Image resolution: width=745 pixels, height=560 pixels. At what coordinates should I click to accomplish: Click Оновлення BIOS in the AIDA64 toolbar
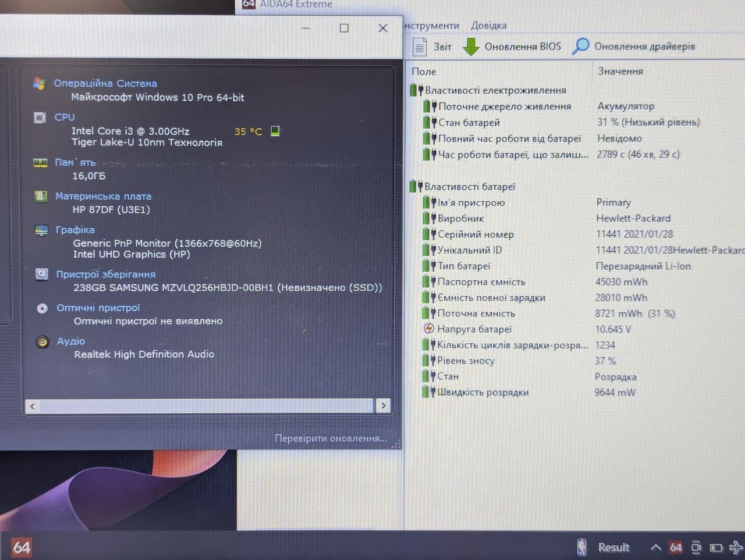(512, 47)
